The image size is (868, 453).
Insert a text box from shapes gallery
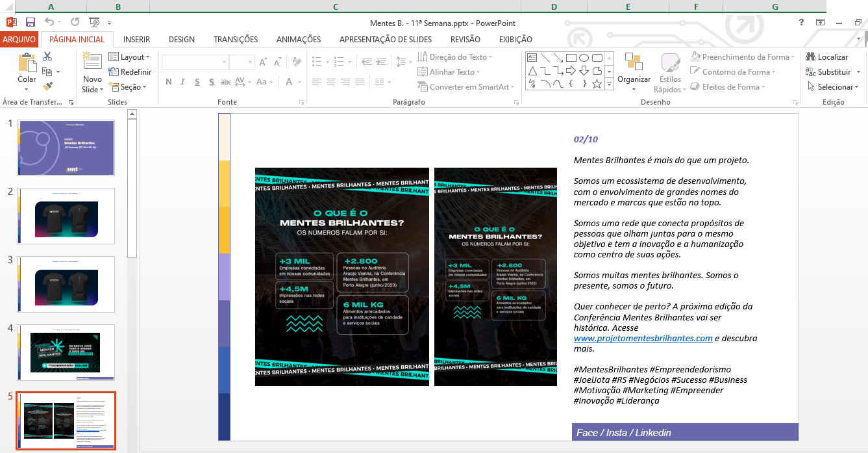coord(532,57)
